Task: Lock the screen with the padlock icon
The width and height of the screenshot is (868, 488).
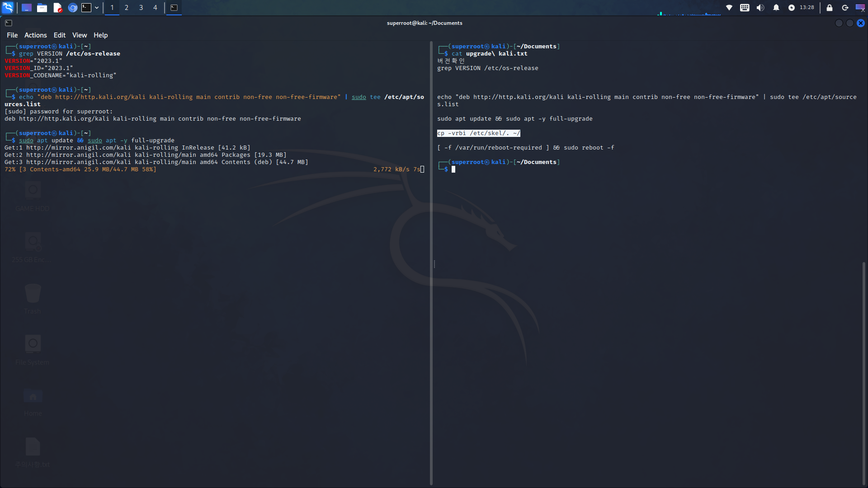Action: point(830,8)
